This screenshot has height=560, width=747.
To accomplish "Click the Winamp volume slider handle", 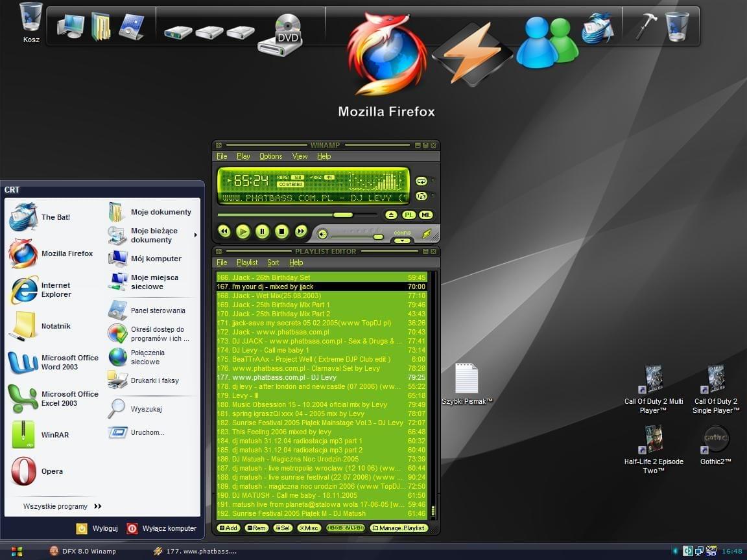I will (378, 237).
